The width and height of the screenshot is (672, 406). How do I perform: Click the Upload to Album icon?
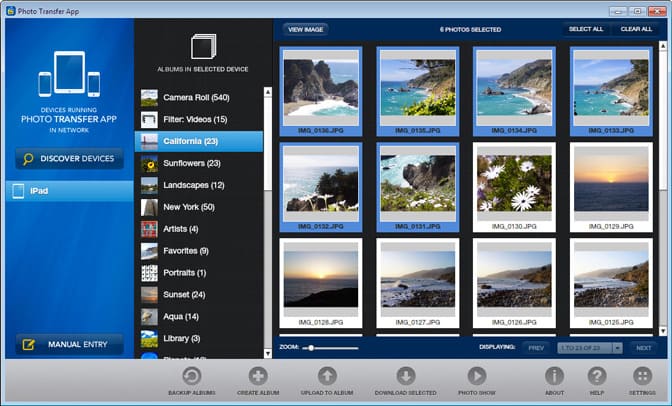[x=327, y=376]
